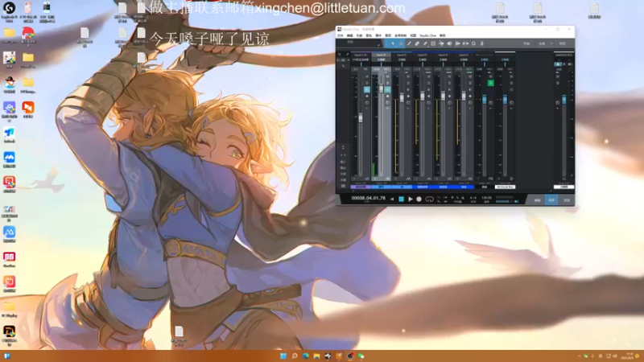Click the Project button at toolbar far right
644x362 pixels.
click(x=562, y=43)
